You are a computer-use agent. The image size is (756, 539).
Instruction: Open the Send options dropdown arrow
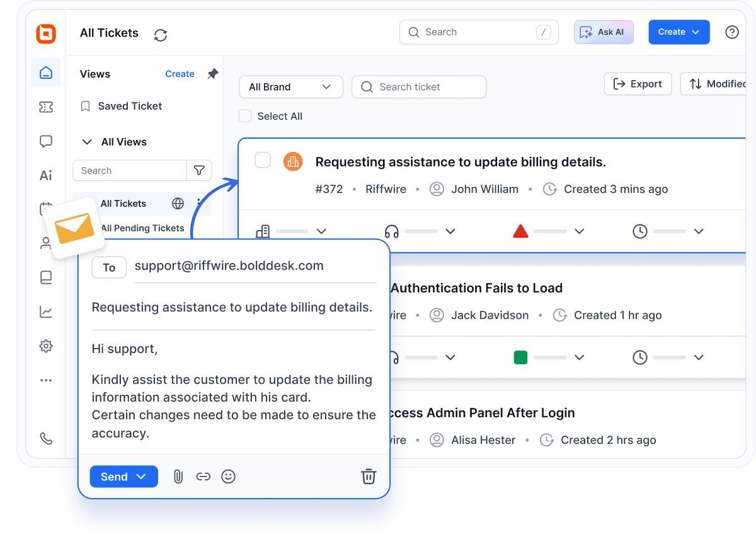(x=141, y=477)
